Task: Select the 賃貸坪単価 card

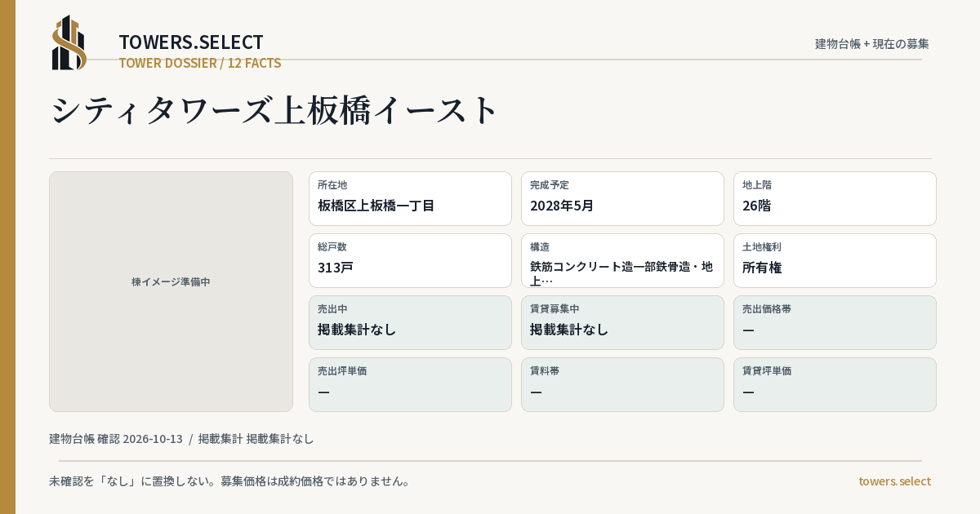Action: click(835, 384)
